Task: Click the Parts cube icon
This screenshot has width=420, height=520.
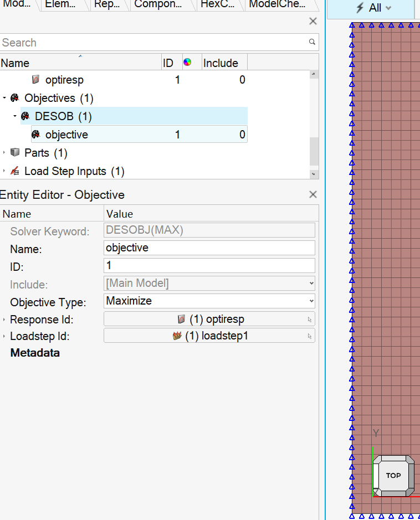Action: pyautogui.click(x=15, y=152)
